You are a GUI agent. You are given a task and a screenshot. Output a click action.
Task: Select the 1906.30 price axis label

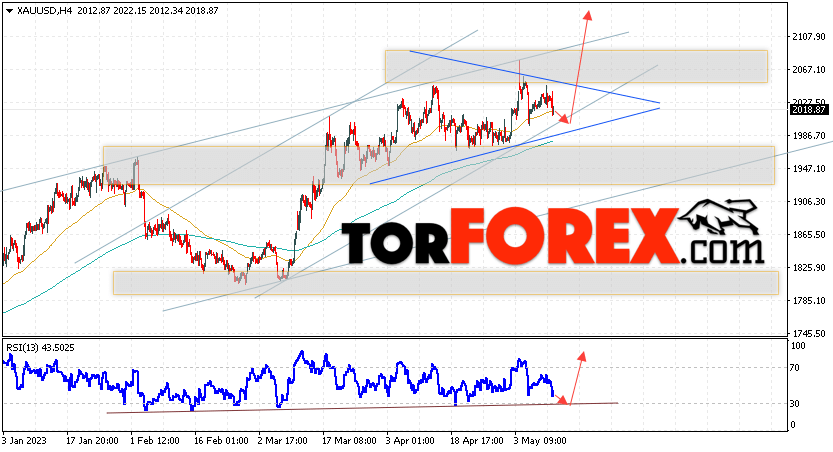809,202
